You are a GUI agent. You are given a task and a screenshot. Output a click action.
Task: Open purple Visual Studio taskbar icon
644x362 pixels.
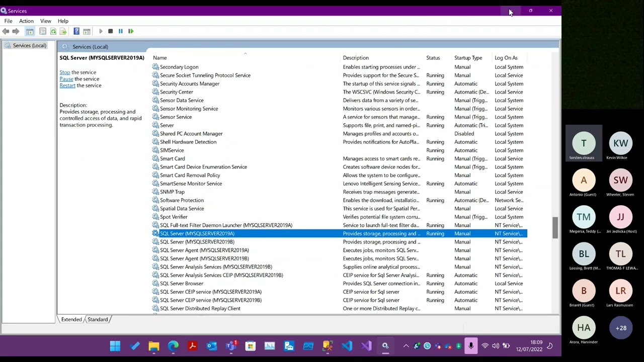click(x=366, y=346)
